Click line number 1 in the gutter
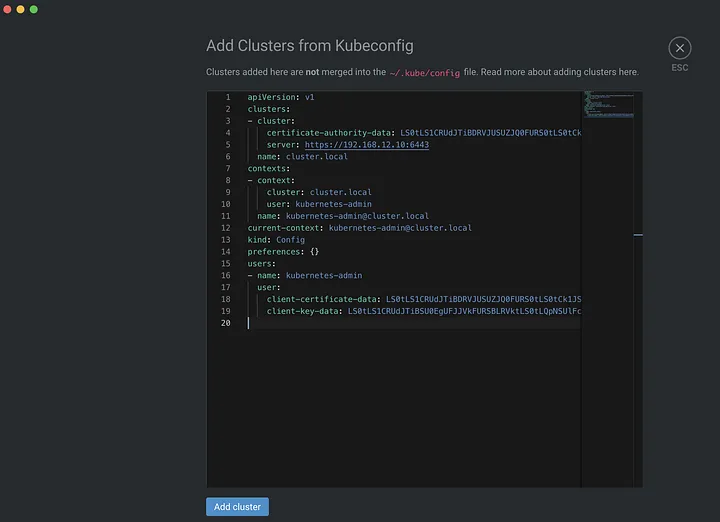Image resolution: width=720 pixels, height=522 pixels. click(x=227, y=98)
